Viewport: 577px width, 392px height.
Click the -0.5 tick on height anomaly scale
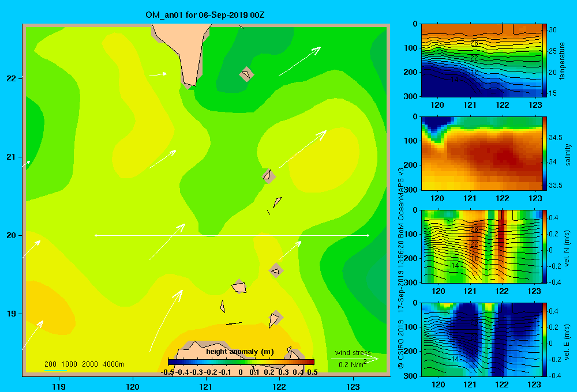coord(167,372)
